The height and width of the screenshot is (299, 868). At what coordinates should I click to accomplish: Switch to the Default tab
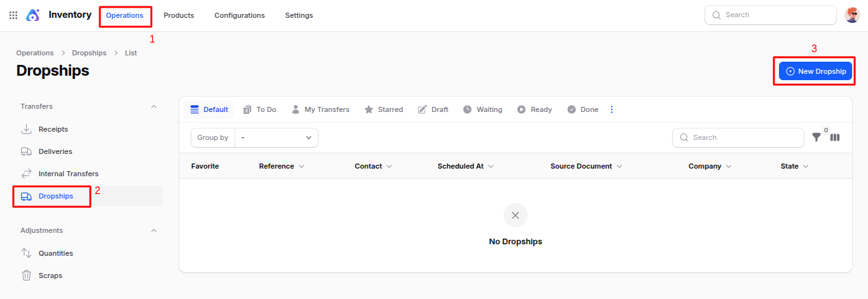click(209, 109)
